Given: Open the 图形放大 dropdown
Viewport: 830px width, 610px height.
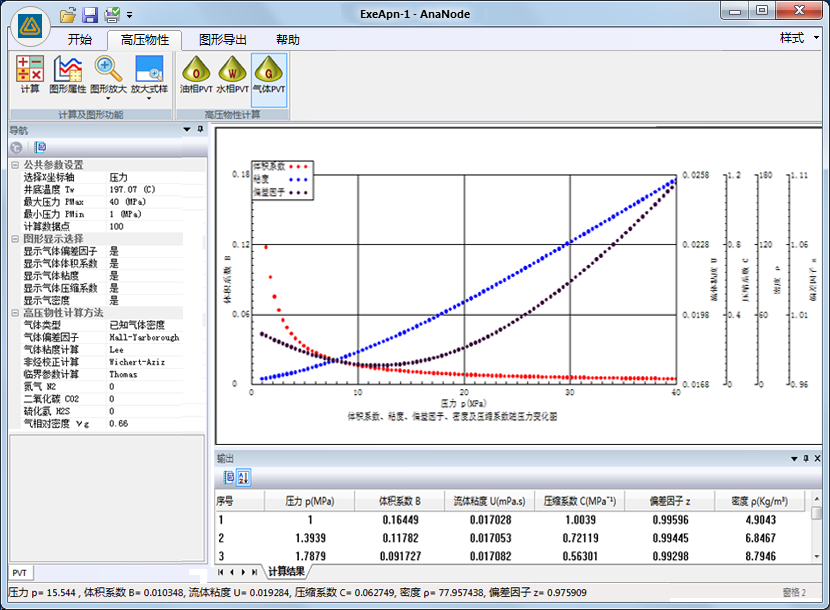Looking at the screenshot, I should [x=108, y=89].
